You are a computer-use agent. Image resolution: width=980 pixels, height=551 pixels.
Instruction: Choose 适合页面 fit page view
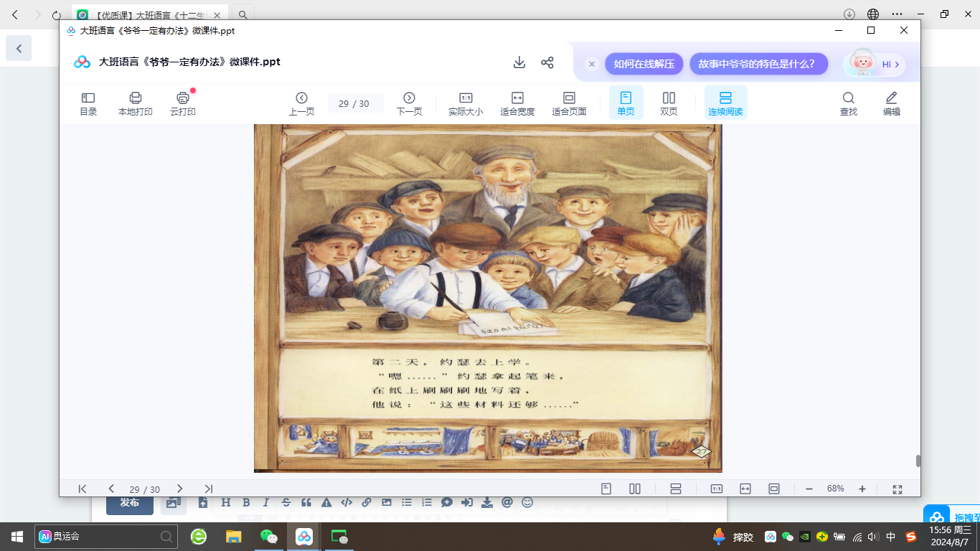pyautogui.click(x=569, y=103)
